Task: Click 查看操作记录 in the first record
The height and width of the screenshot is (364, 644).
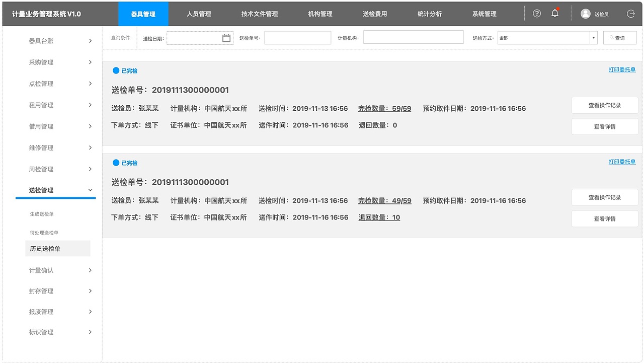Action: [x=605, y=105]
